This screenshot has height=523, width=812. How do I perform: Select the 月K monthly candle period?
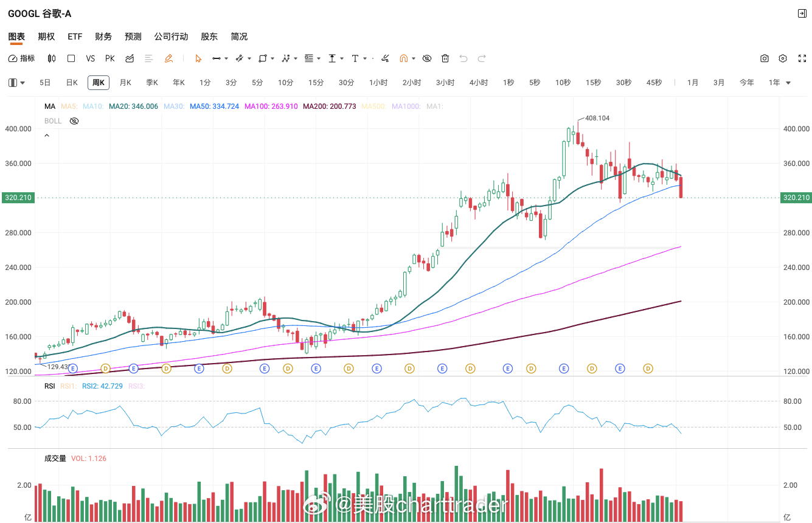point(125,83)
